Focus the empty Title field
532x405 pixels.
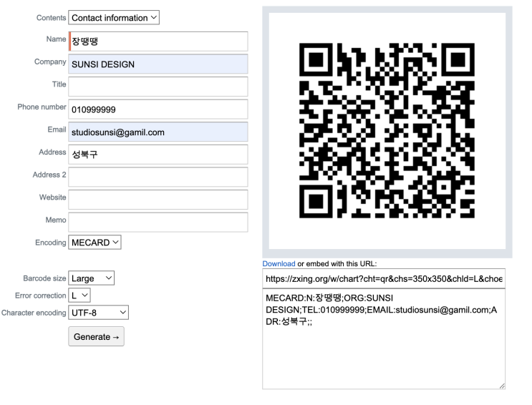click(x=158, y=87)
